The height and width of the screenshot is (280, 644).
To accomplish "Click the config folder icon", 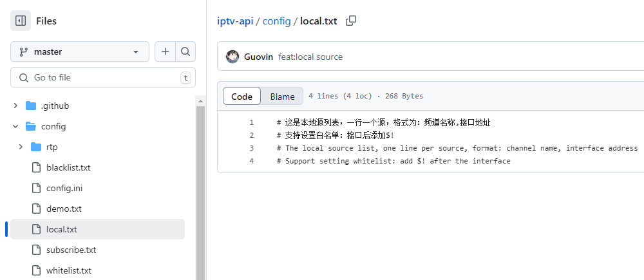I will pos(31,126).
